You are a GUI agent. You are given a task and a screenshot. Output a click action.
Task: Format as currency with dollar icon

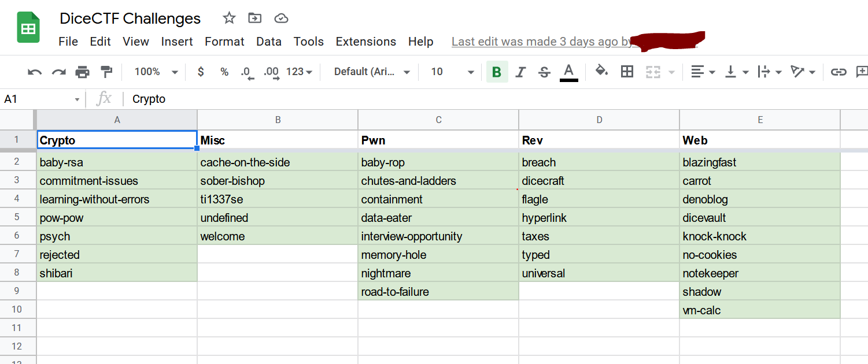(201, 72)
